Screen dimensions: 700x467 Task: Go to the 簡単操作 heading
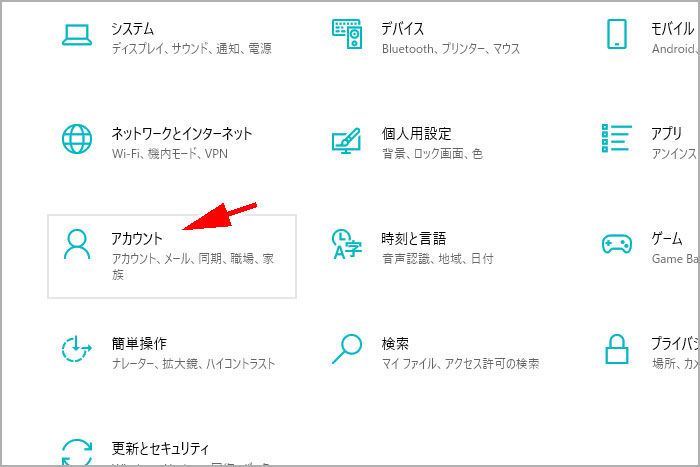point(139,343)
